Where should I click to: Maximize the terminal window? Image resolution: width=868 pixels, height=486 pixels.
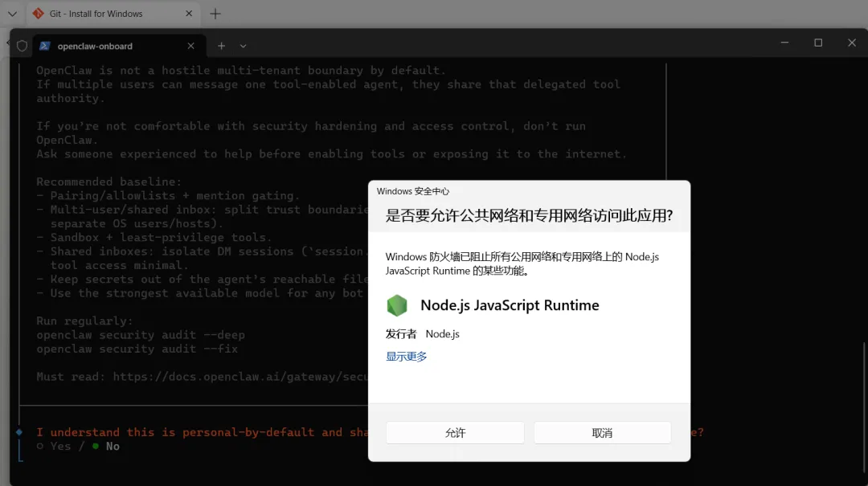click(818, 43)
